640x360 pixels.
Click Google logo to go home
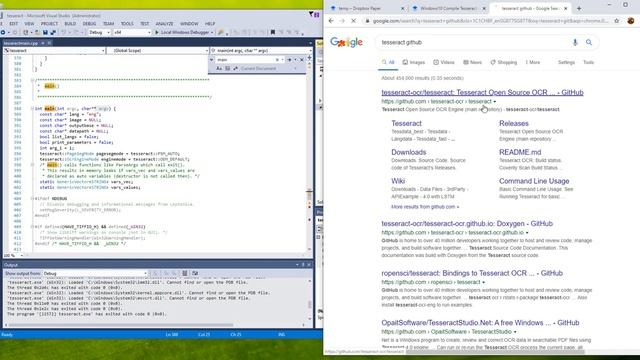pyautogui.click(x=346, y=42)
